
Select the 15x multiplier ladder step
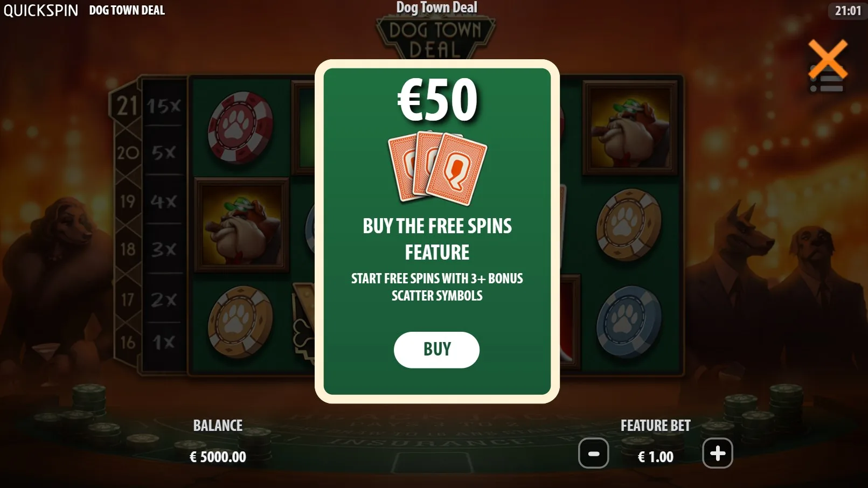click(x=164, y=106)
